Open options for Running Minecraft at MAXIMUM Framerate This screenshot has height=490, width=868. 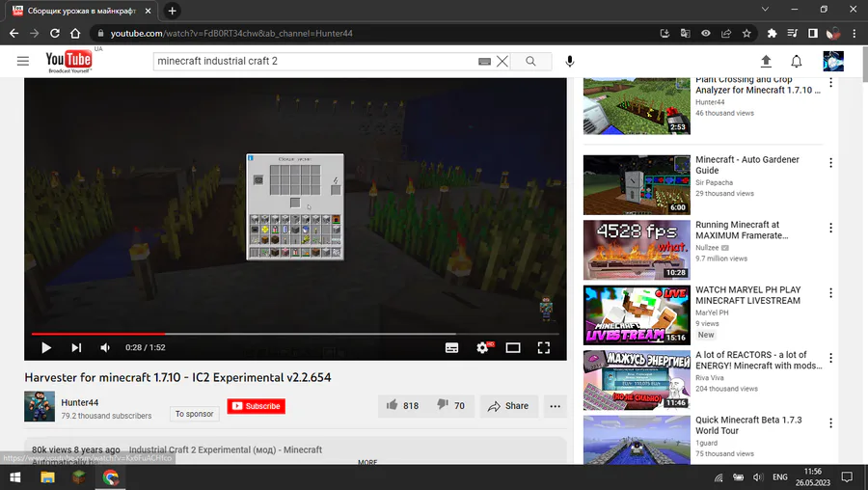(830, 228)
